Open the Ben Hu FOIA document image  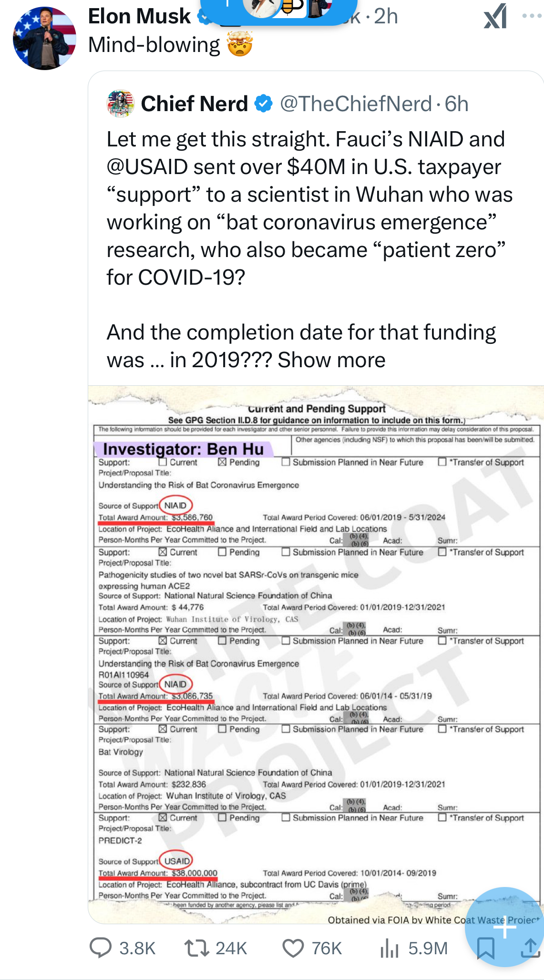pyautogui.click(x=316, y=653)
